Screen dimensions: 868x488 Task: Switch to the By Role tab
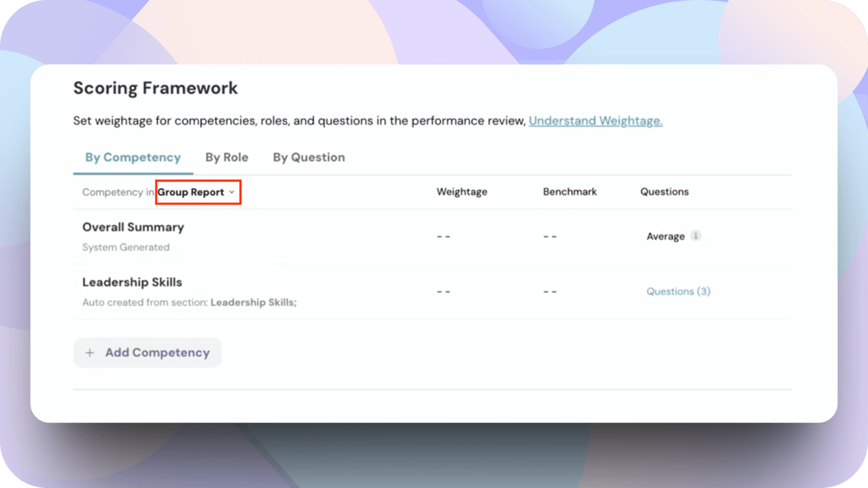coord(227,157)
